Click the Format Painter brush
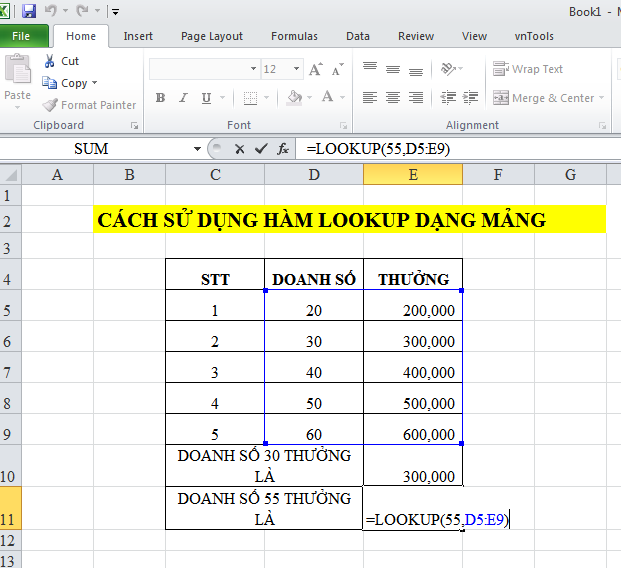 tap(89, 105)
